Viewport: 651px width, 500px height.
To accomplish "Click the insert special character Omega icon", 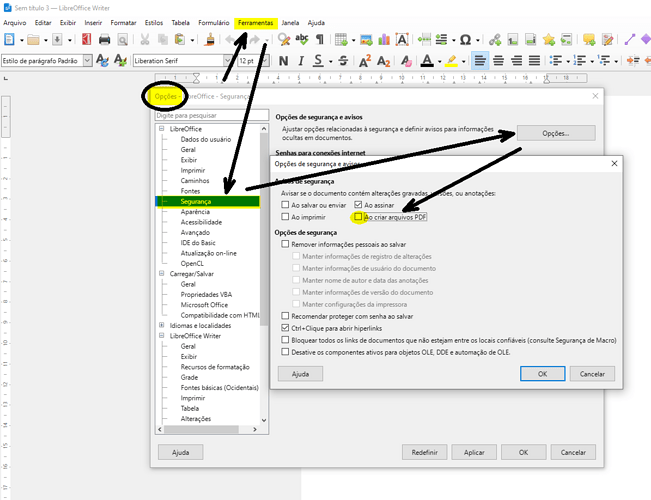I will tap(464, 39).
